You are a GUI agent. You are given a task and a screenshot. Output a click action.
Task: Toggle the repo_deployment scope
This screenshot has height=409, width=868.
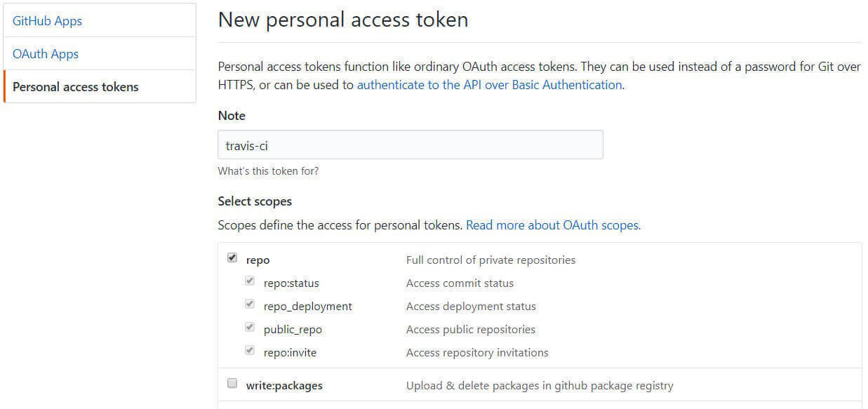click(250, 304)
